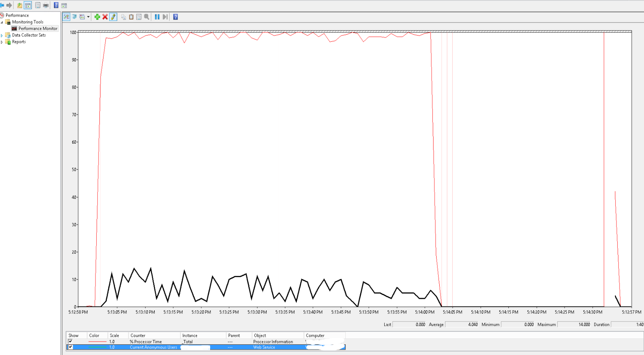Image resolution: width=644 pixels, height=355 pixels.
Task: Click the green color line of Current Anonymous Users
Action: point(97,347)
